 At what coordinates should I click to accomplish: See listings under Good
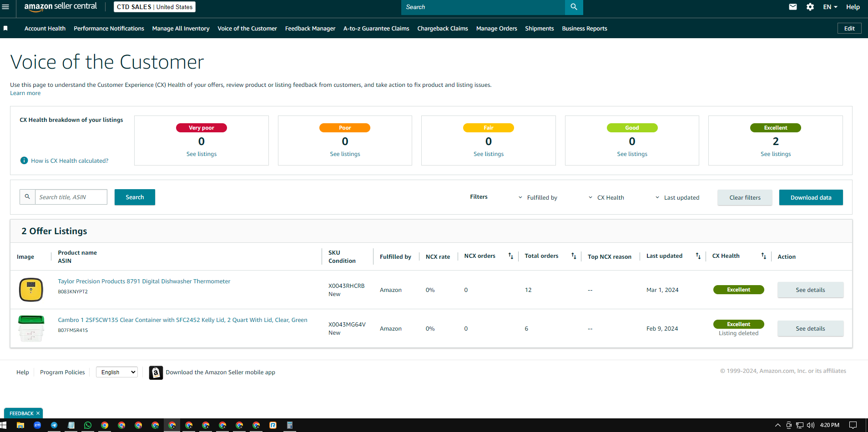[632, 154]
